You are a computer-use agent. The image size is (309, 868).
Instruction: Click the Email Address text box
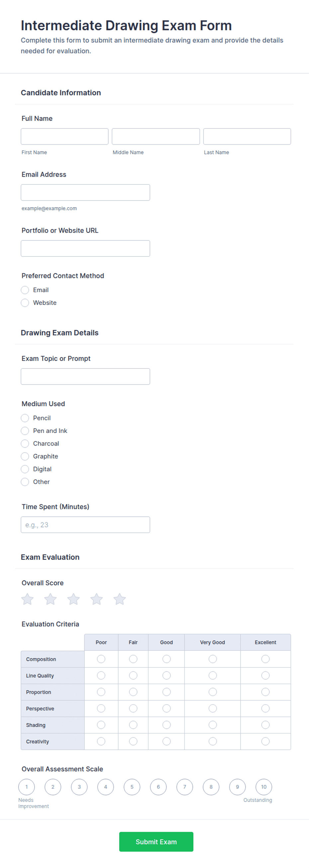(85, 192)
